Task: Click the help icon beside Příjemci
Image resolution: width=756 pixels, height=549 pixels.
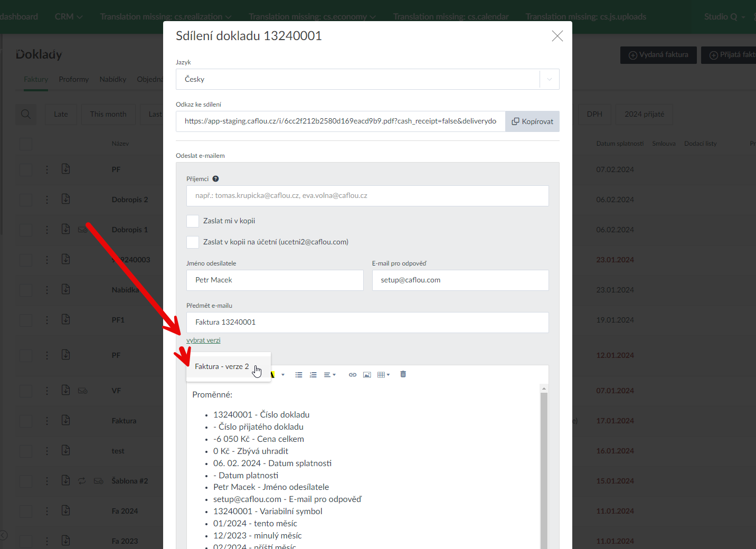Action: tap(215, 179)
